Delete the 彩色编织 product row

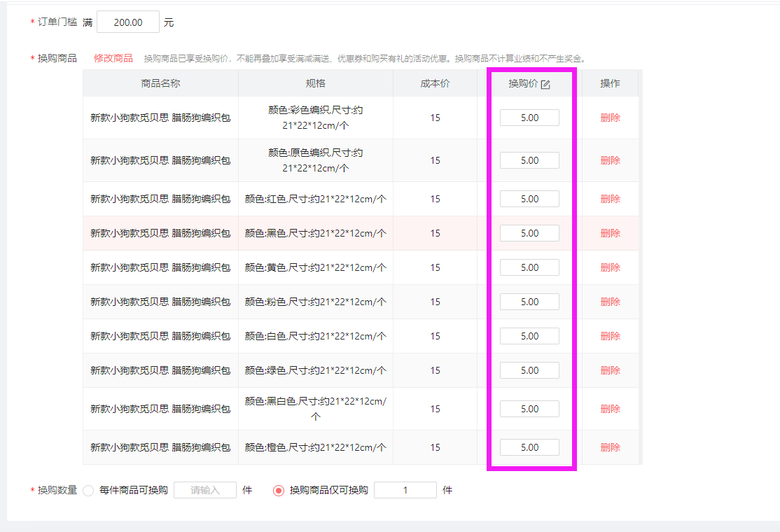[x=610, y=118]
